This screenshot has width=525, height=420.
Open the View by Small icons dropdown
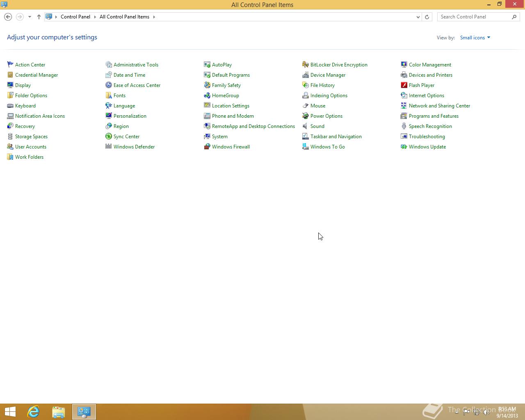coord(475,37)
